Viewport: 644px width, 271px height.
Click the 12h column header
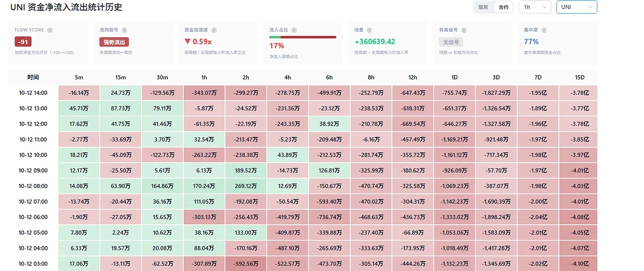pos(413,77)
